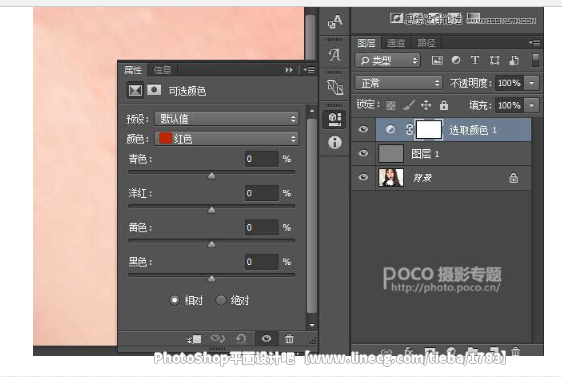
Task: Lock transparent pixels icon
Action: point(390,105)
